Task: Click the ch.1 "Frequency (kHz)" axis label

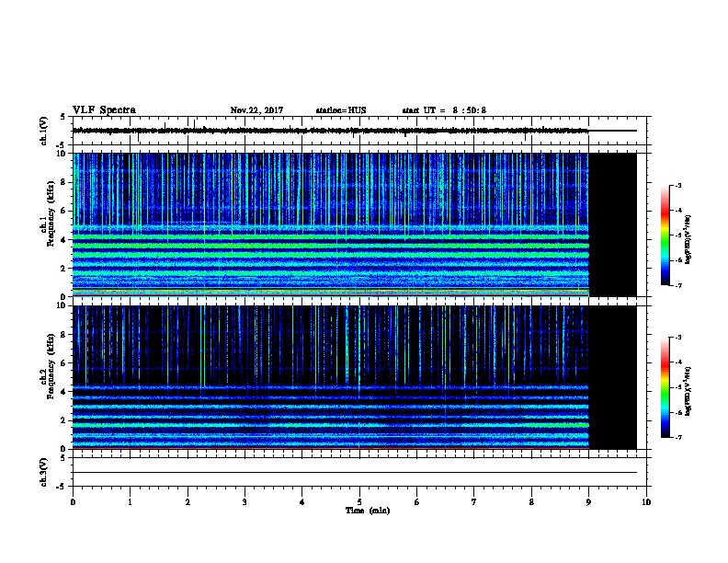Action: pos(51,213)
